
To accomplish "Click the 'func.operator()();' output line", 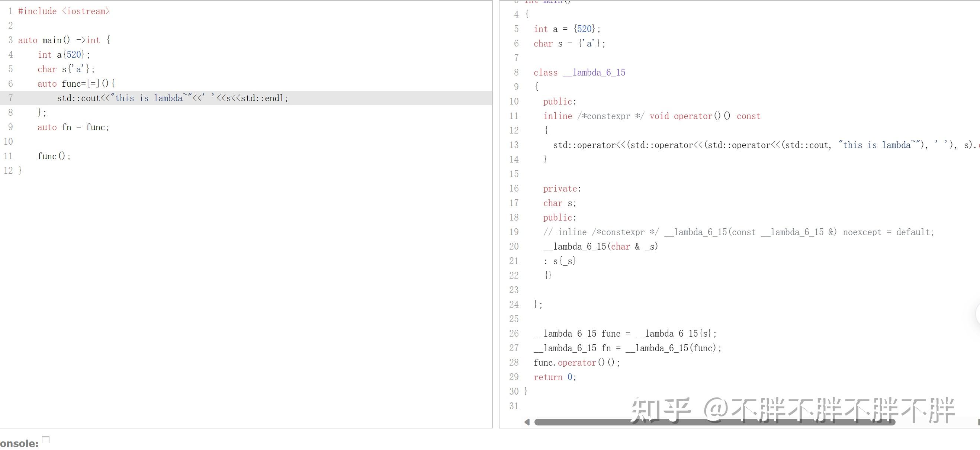I will pyautogui.click(x=576, y=363).
